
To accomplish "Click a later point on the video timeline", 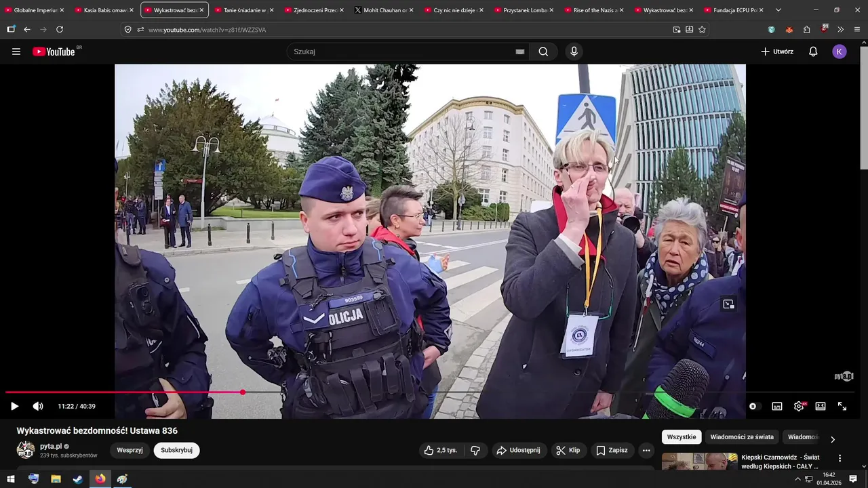I will click(x=549, y=392).
